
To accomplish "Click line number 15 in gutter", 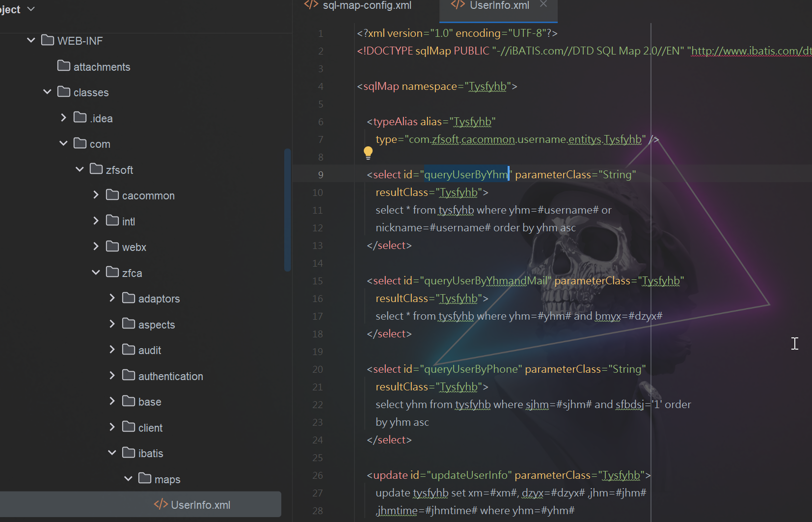I will (x=318, y=281).
